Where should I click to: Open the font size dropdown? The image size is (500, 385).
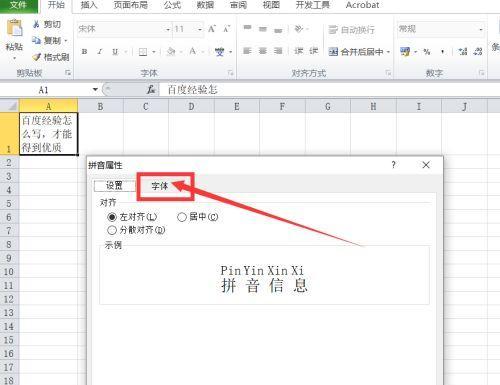click(x=200, y=30)
